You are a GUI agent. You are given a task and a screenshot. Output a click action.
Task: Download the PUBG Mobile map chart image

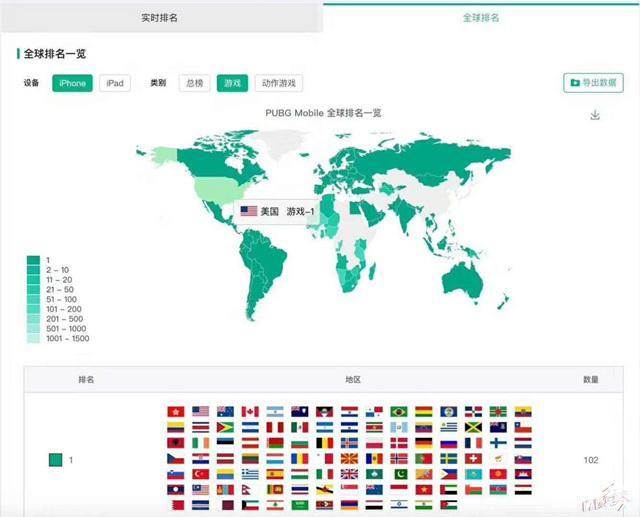pos(595,116)
